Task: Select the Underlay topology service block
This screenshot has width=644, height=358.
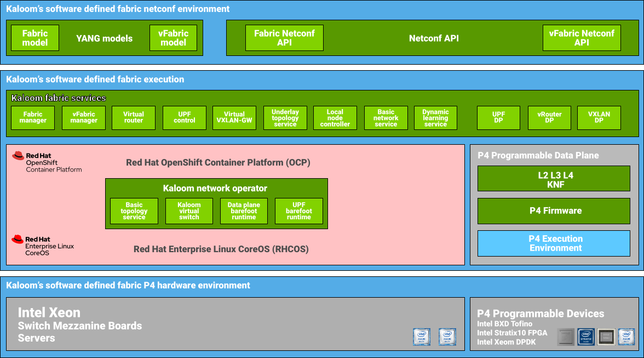Action: click(285, 118)
